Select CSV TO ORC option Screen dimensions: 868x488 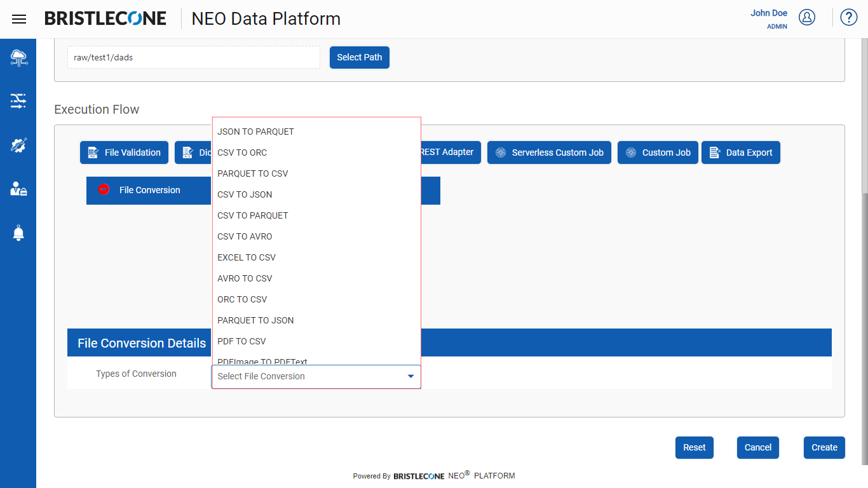[316, 152]
